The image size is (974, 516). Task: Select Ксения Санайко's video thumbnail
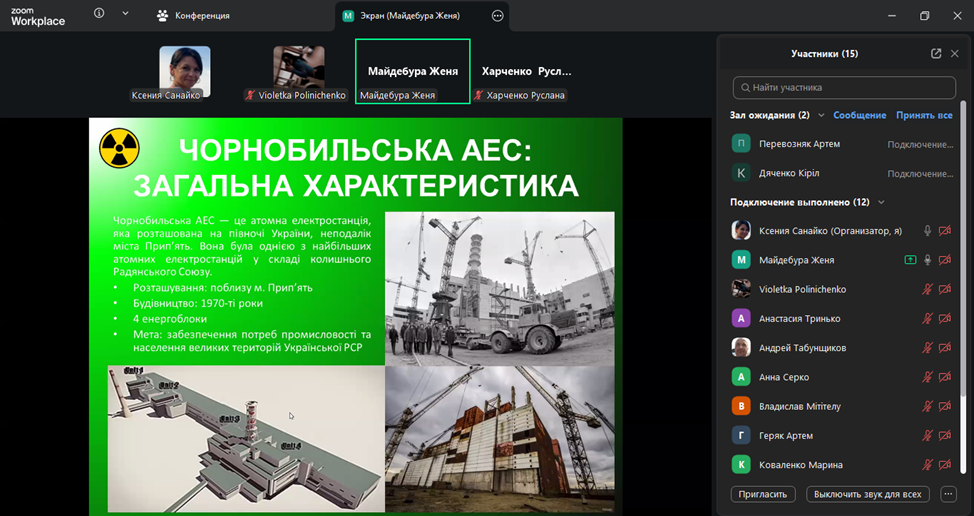[x=185, y=71]
